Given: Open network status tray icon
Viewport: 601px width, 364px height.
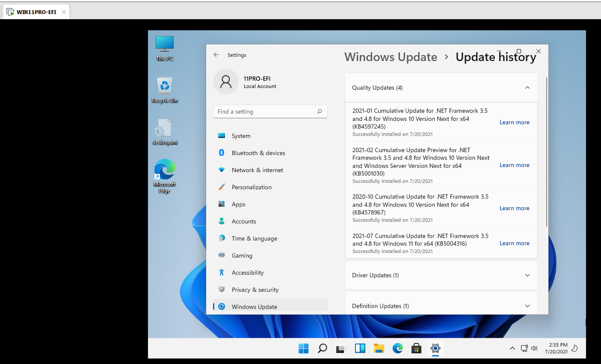Looking at the screenshot, I should point(524,349).
